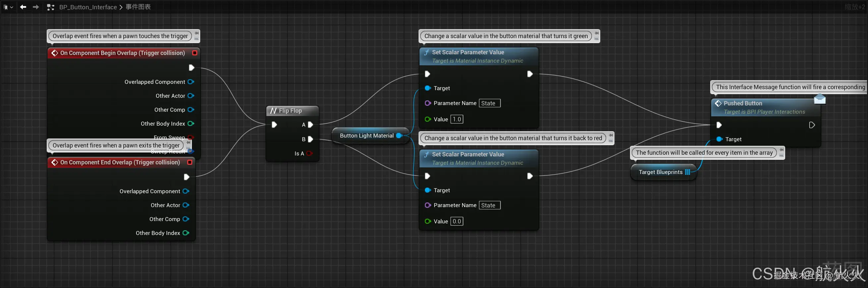The width and height of the screenshot is (868, 288).
Task: Click the Pushed Button Target pin
Action: click(x=719, y=139)
